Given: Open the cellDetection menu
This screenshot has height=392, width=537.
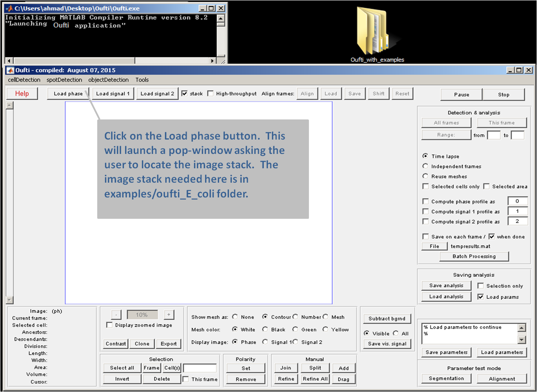Looking at the screenshot, I should tap(24, 80).
